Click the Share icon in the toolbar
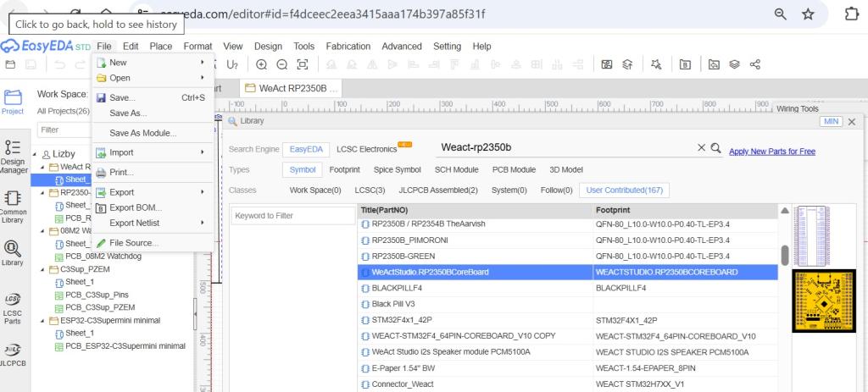 (754, 64)
